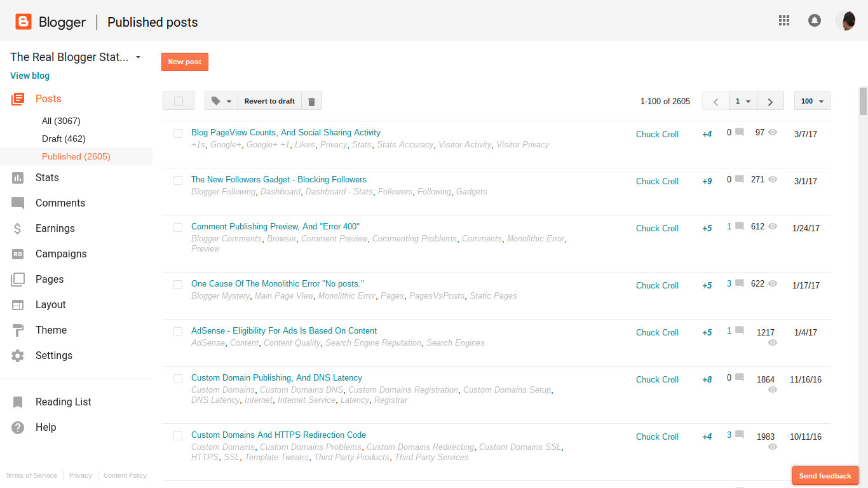Open the Privacy footer link
The width and height of the screenshot is (868, 488).
[81, 475]
